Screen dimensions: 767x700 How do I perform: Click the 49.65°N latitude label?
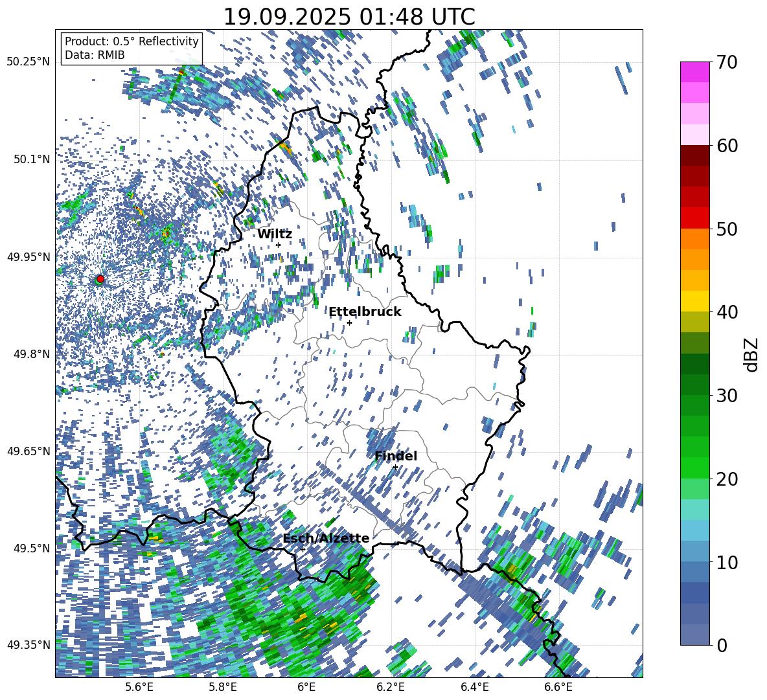pyautogui.click(x=29, y=451)
